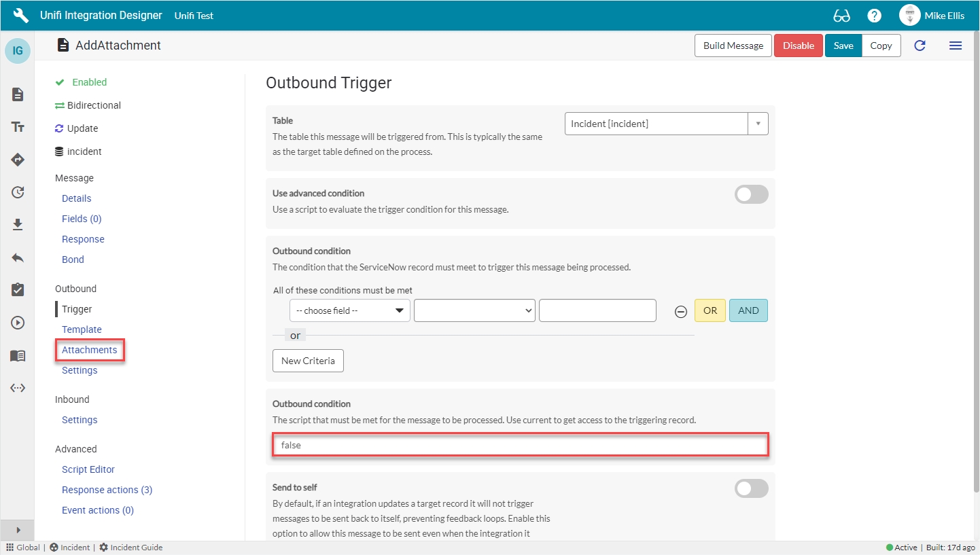
Task: Click the download icon in left sidebar
Action: 18,225
